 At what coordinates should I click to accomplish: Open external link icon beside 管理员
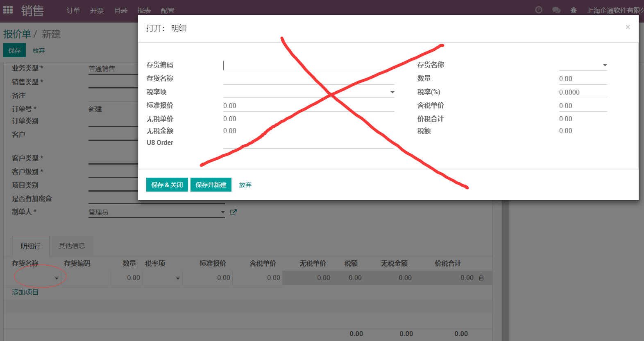pos(234,212)
